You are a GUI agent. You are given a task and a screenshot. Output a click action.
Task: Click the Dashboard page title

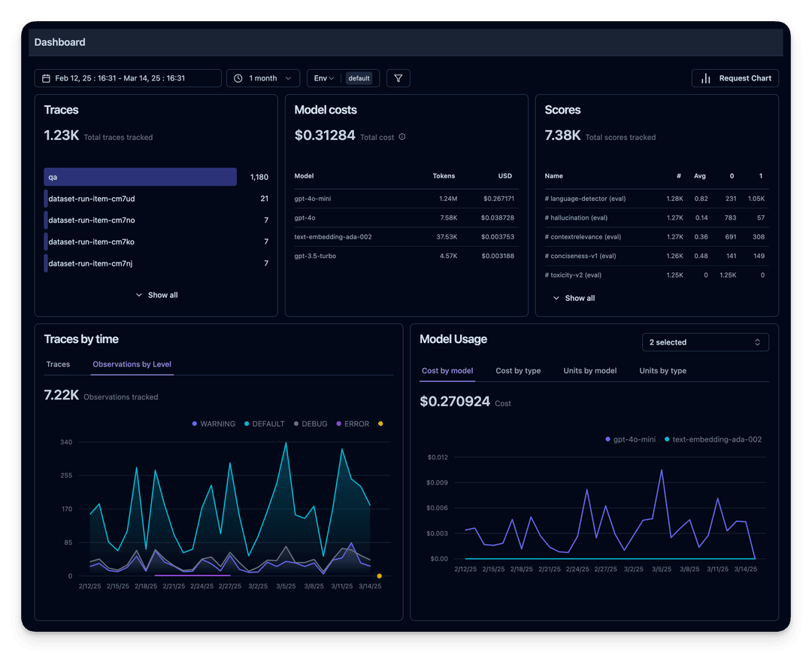(59, 42)
